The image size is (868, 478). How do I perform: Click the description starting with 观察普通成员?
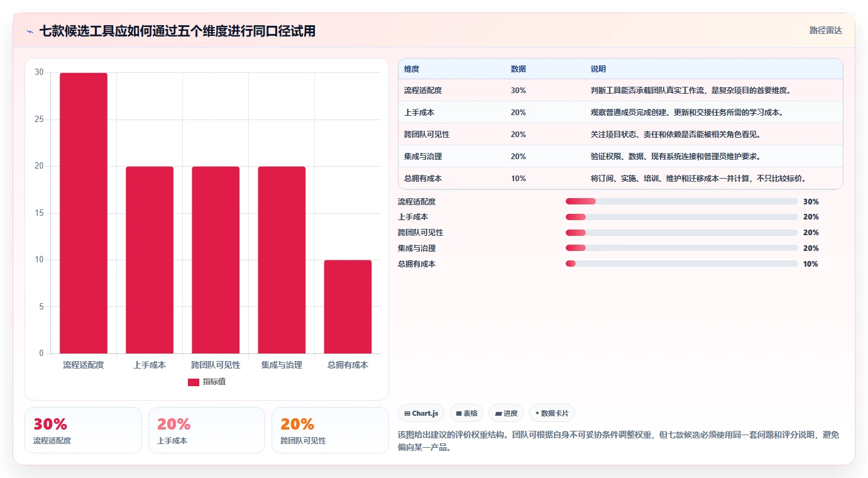pos(688,113)
